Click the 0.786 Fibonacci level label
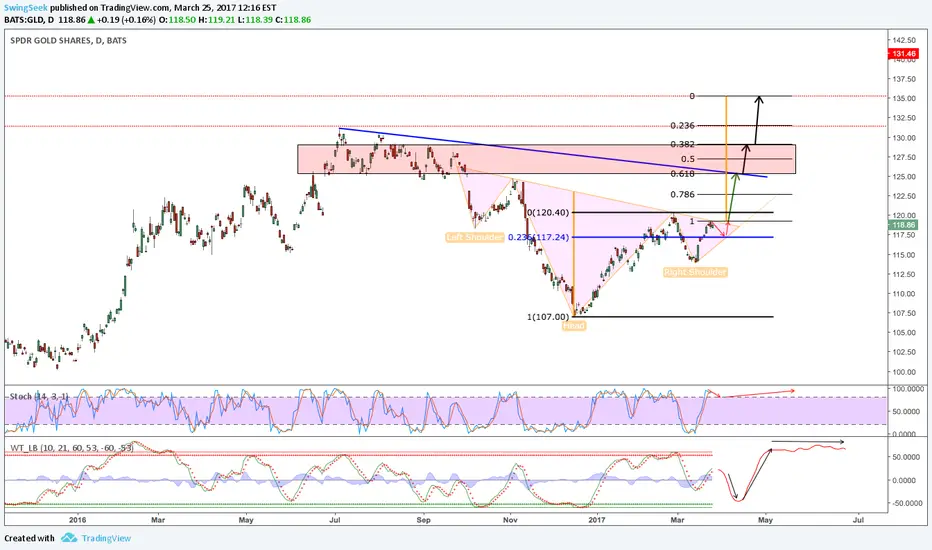932x550 pixels. [682, 194]
